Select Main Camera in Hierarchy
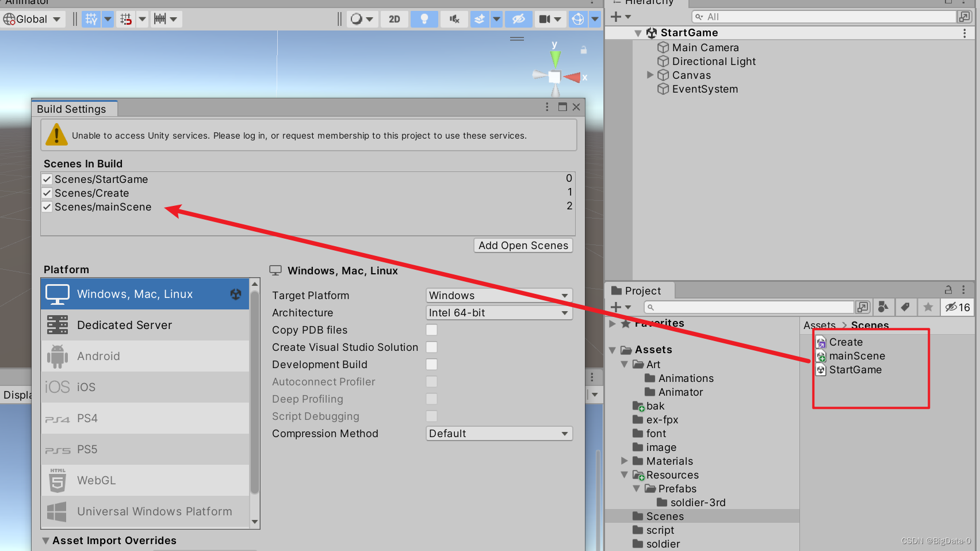The image size is (980, 551). click(x=705, y=48)
